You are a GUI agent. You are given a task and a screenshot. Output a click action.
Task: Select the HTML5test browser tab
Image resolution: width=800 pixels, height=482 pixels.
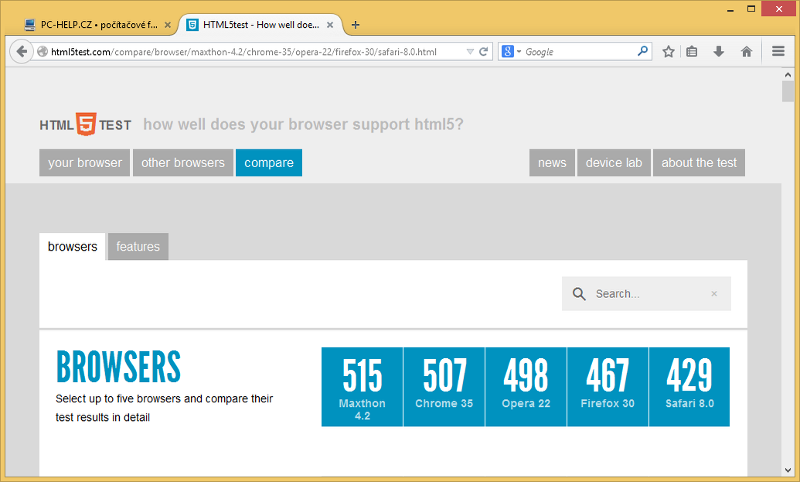260,24
